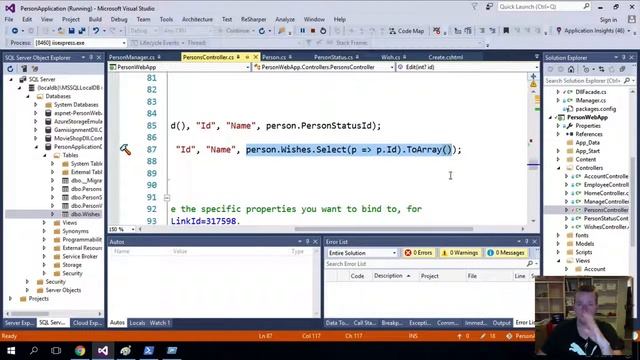Open the Edit(int? id) member dropdown
Image resolution: width=640 pixels, height=360 pixels.
pyautogui.click(x=468, y=67)
